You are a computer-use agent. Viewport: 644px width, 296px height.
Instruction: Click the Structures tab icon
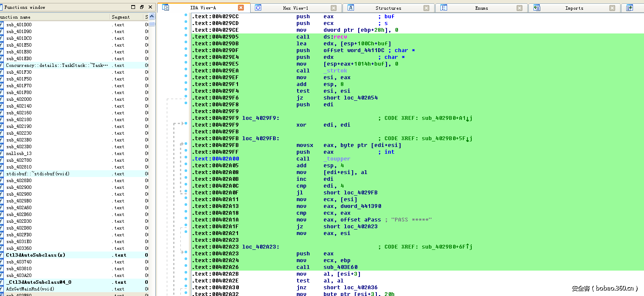point(351,8)
